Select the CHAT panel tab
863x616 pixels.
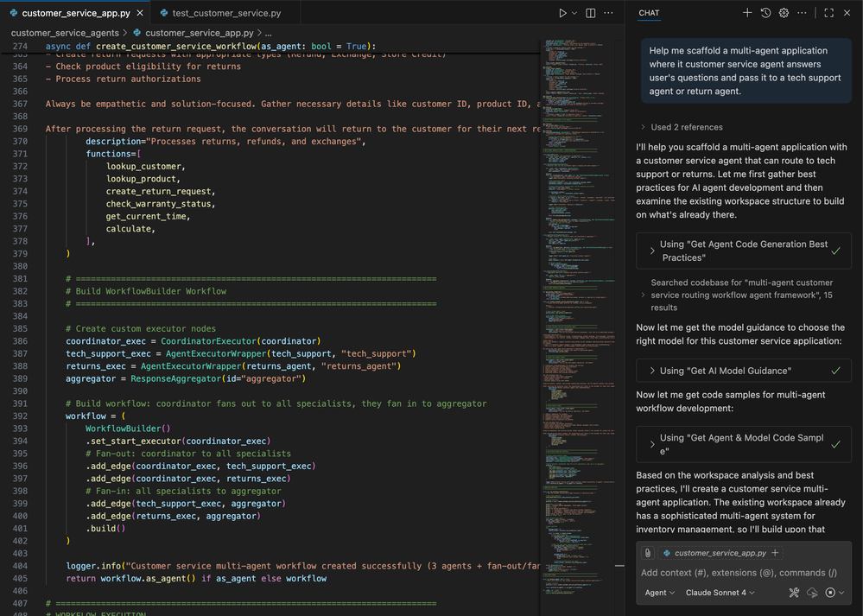[x=649, y=13]
